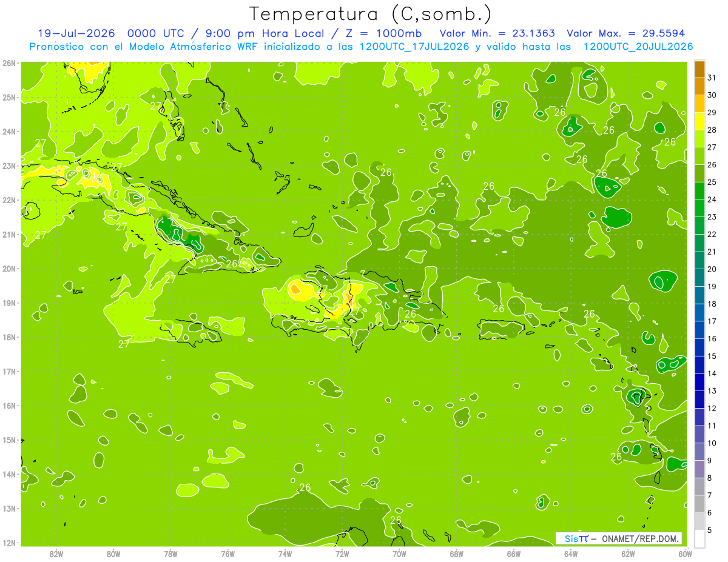Click the legend swatch between 6 and 7
Image resolution: width=728 pixels, height=562 pixels.
pyautogui.click(x=699, y=504)
